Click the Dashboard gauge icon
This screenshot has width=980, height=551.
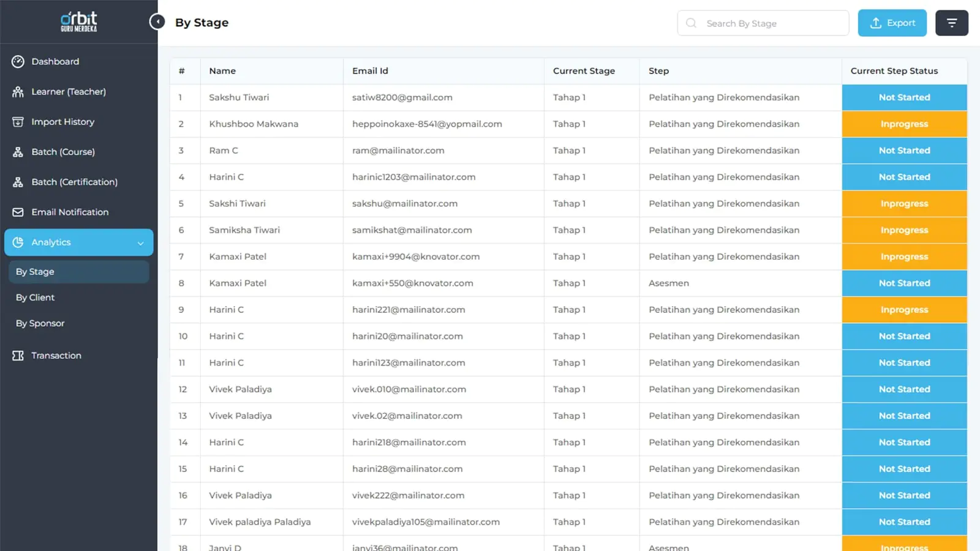click(18, 61)
